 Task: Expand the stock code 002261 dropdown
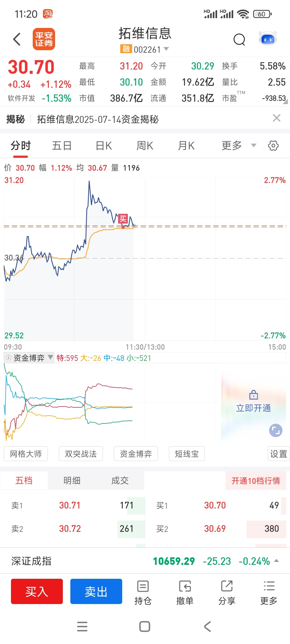tap(166, 49)
